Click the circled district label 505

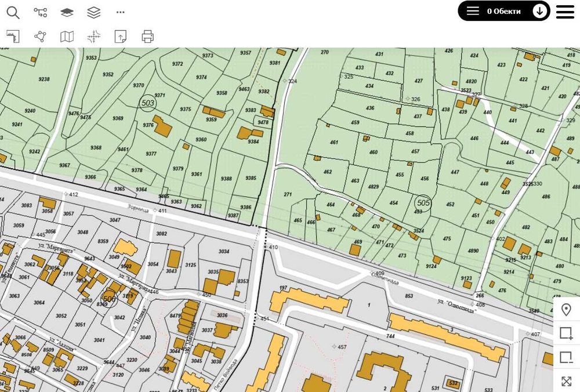tap(423, 203)
